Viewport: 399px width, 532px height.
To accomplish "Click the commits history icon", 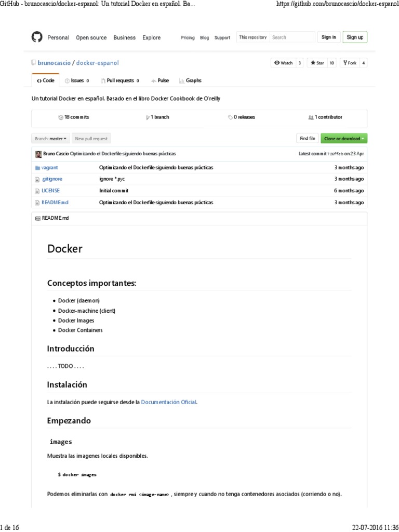I will click(61, 117).
